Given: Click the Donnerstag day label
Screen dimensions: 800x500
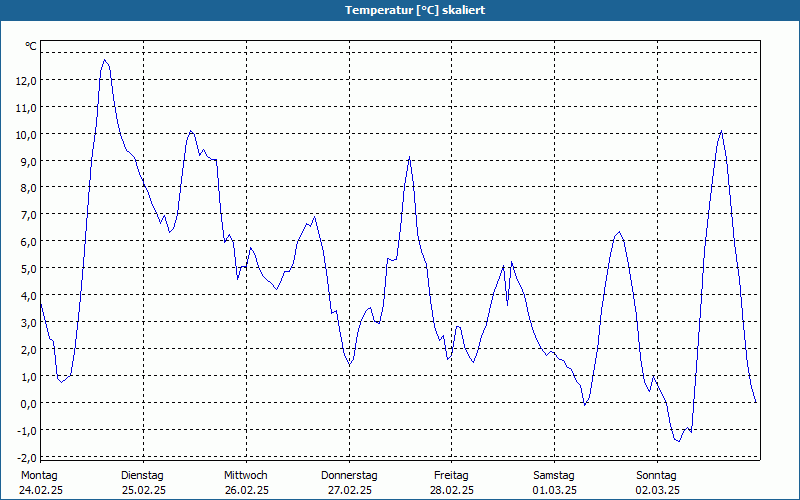Looking at the screenshot, I should pyautogui.click(x=349, y=476).
